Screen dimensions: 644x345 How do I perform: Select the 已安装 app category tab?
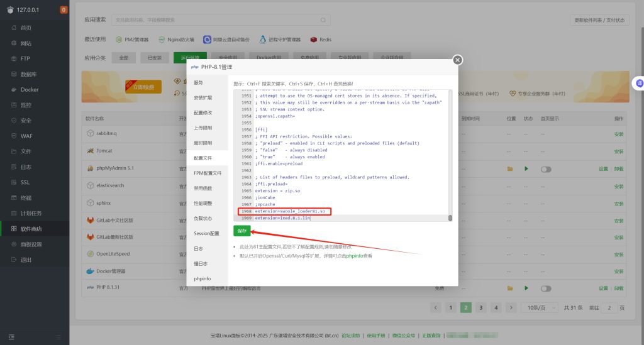155,58
